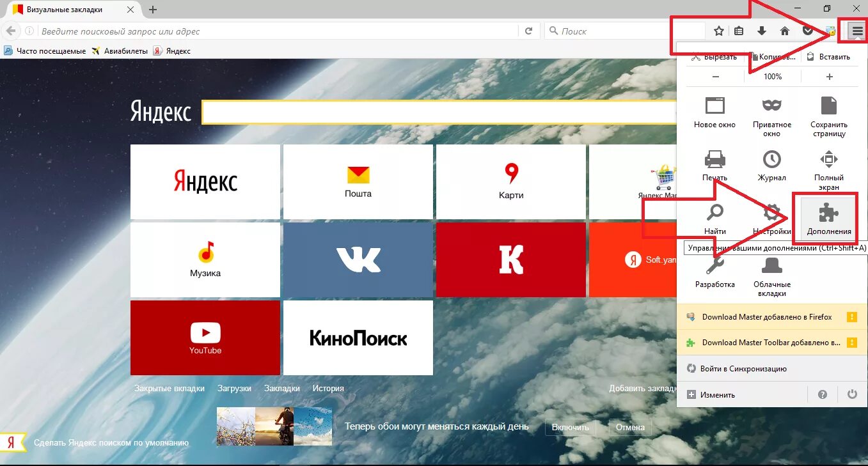Open the КиноПоиск tile
The height and width of the screenshot is (466, 868).
358,338
